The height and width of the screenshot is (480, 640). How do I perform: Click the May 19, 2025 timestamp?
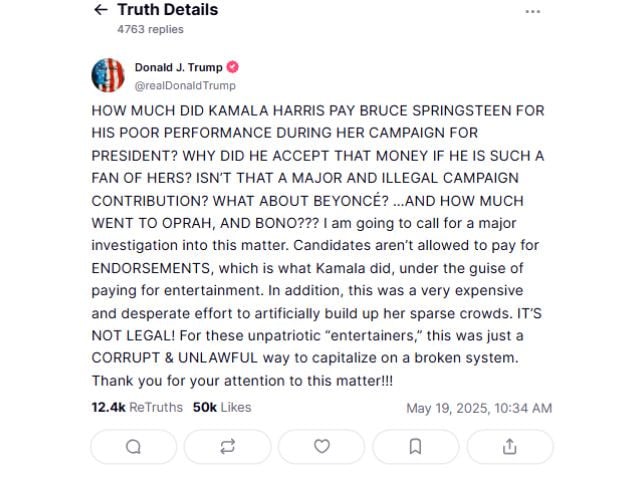pos(479,408)
